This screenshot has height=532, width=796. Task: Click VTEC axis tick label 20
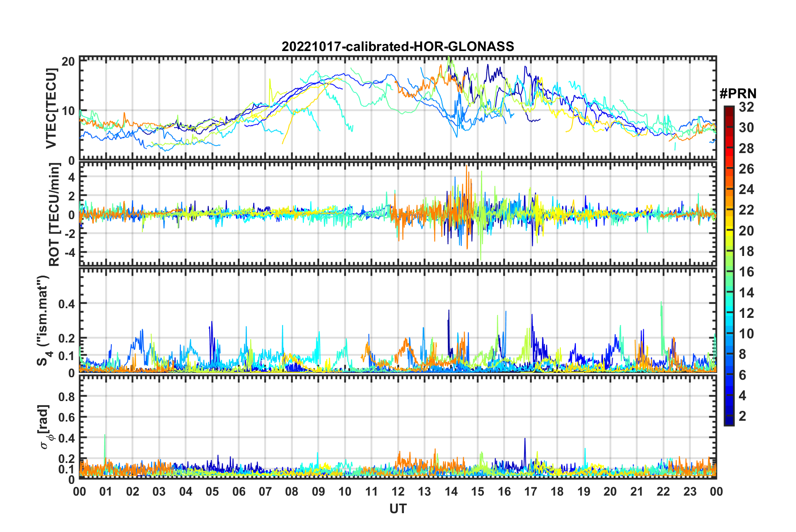68,62
